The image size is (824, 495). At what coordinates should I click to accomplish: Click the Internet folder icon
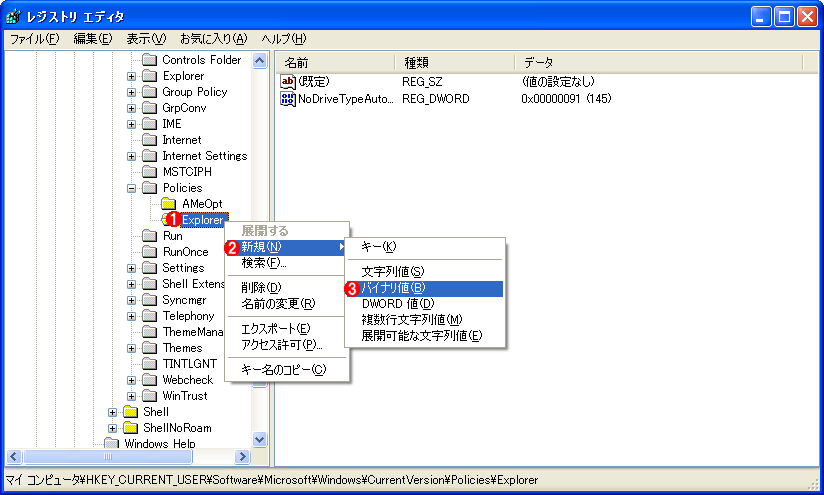point(150,140)
